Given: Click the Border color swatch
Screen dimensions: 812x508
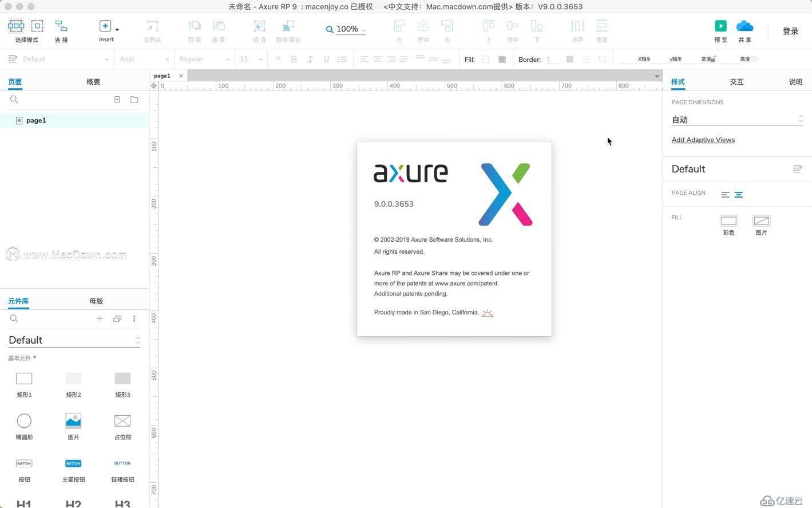Looking at the screenshot, I should click(x=569, y=59).
